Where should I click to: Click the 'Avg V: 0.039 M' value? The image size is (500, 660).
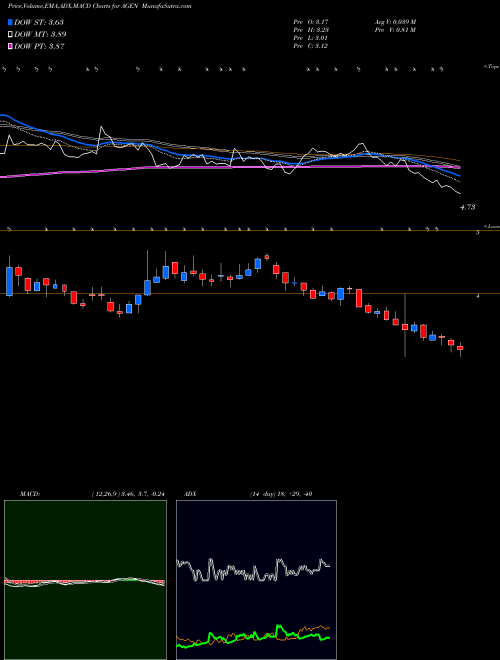396,21
